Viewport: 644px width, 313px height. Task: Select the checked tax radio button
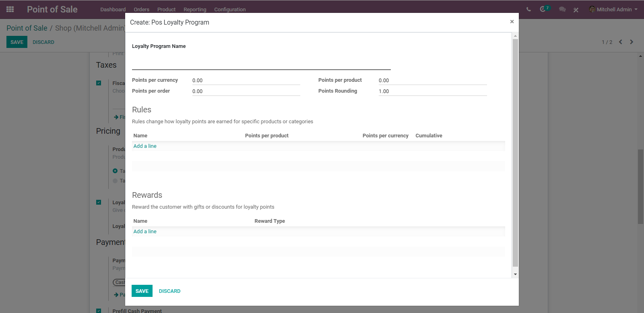tap(115, 171)
